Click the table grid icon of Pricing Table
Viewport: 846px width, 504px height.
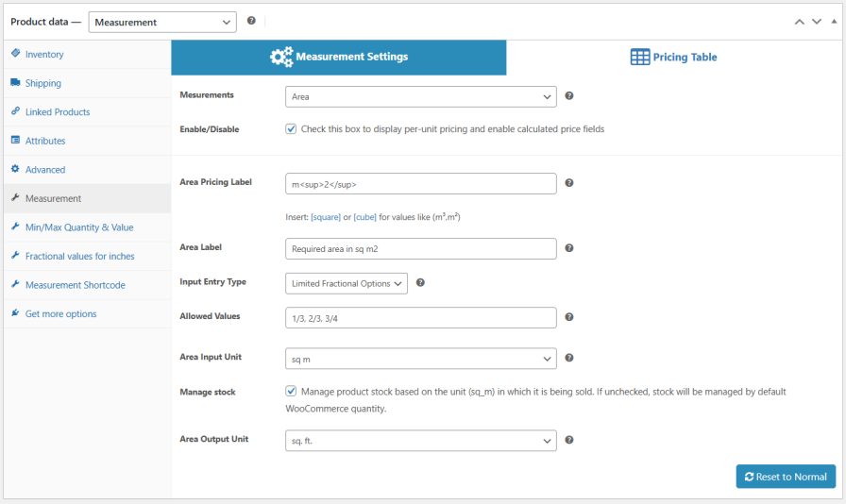640,57
